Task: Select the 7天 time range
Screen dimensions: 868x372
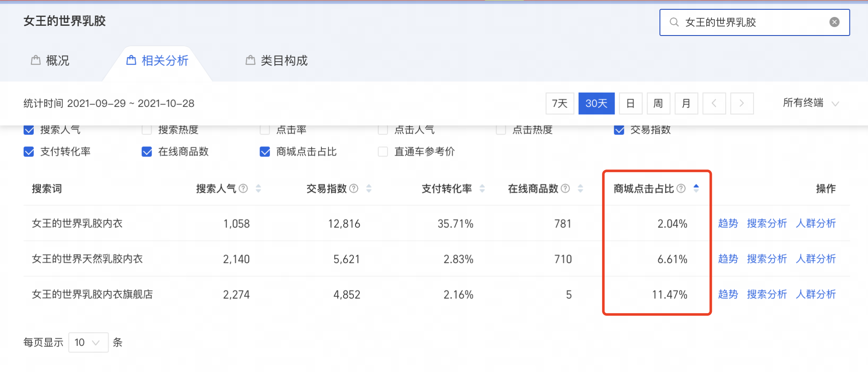Action: (x=560, y=104)
